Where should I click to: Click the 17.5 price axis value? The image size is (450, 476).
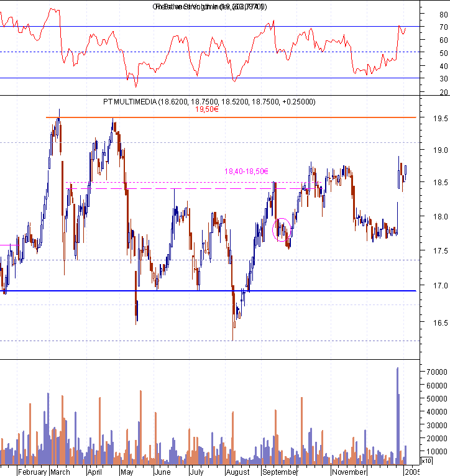click(440, 251)
